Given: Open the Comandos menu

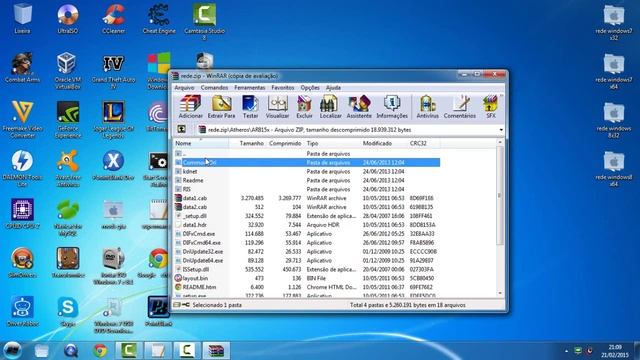Looking at the screenshot, I should (214, 88).
